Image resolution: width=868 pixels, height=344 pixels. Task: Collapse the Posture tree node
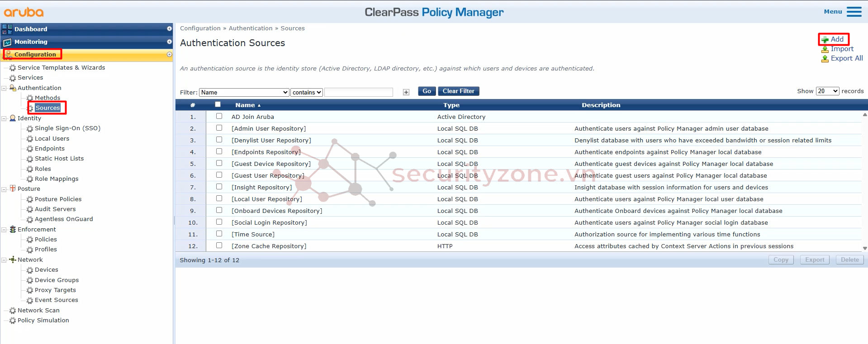click(4, 189)
